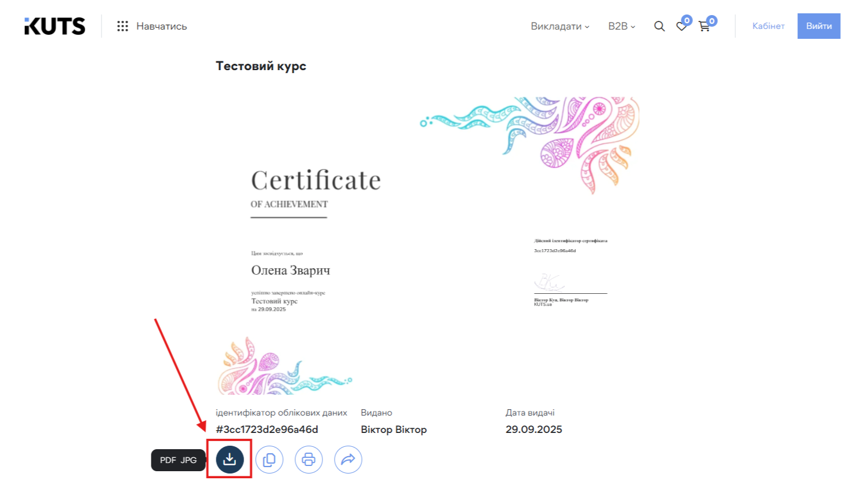
Task: Select PDF download format
Action: [168, 460]
